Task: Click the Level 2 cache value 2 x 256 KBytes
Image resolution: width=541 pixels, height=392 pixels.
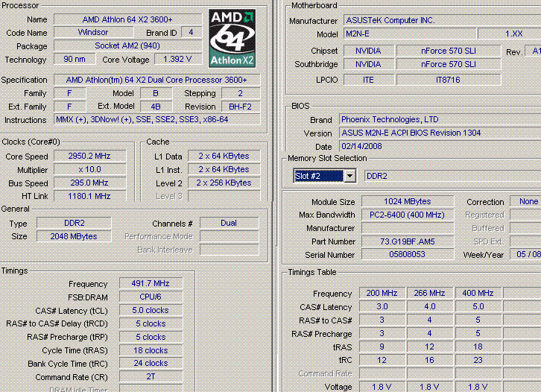Action: (224, 183)
